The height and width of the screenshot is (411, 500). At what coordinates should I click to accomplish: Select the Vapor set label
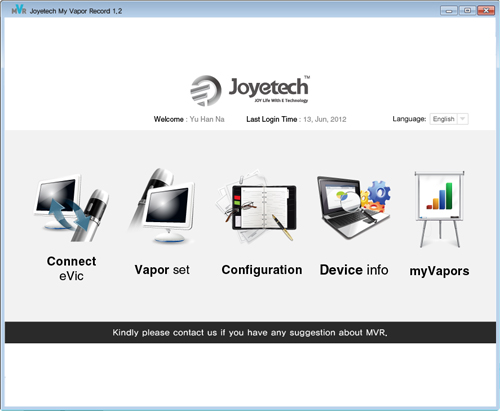pos(162,270)
